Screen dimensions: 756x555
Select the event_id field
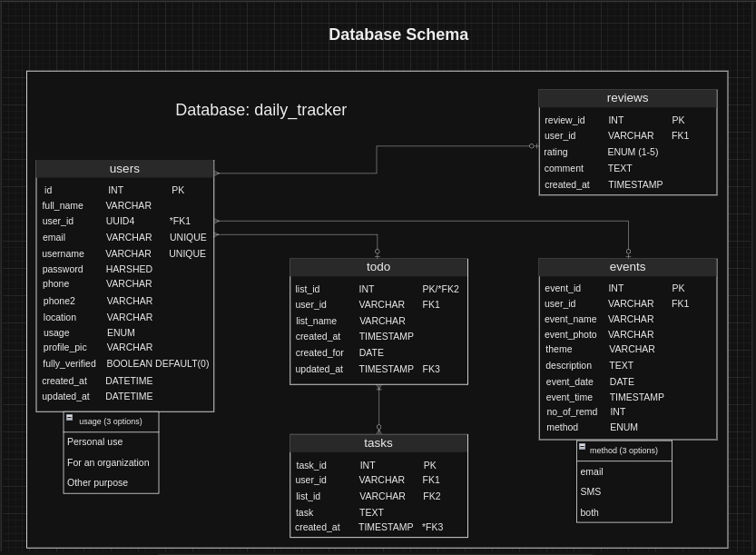pos(563,288)
